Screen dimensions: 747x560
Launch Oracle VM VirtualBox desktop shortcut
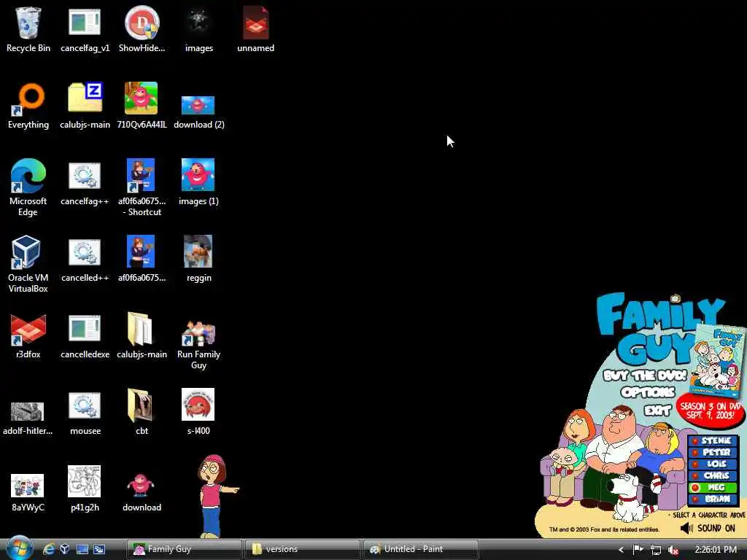coord(28,263)
